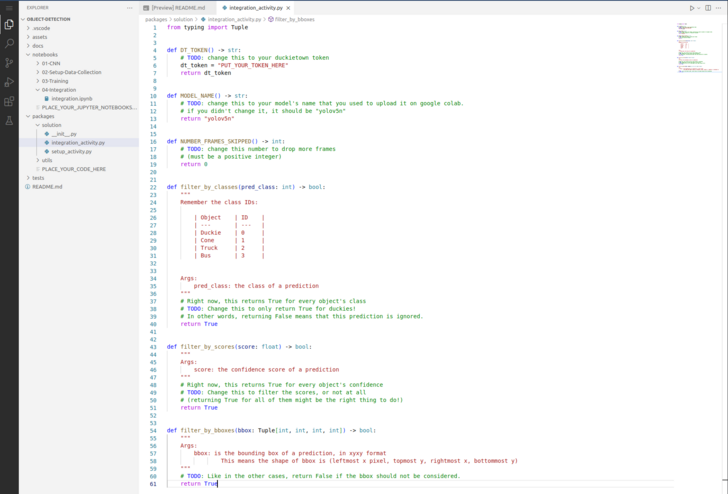Collapse the OBJECT-DETECTION root folder

[48, 19]
